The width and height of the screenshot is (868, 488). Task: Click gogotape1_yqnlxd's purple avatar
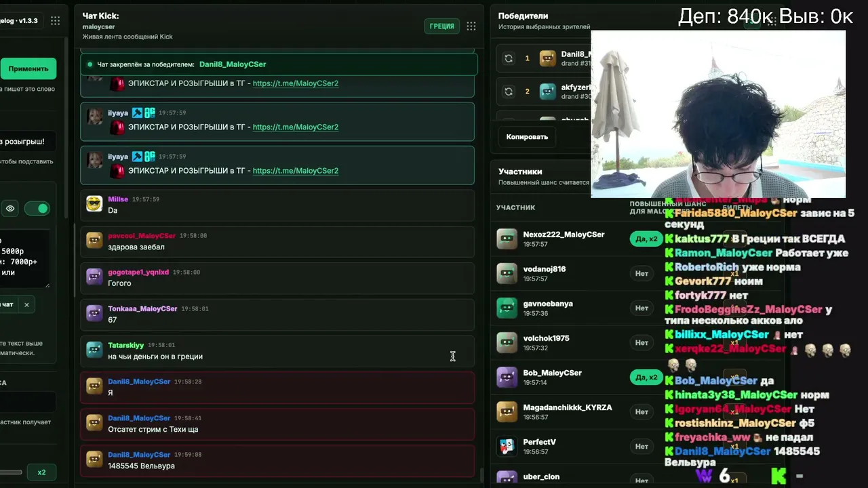click(x=94, y=277)
